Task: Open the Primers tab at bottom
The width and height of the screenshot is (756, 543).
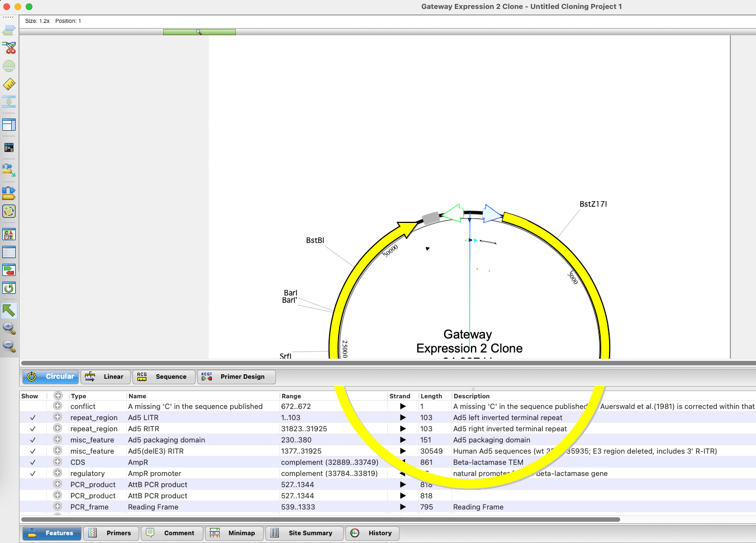Action: click(x=111, y=534)
